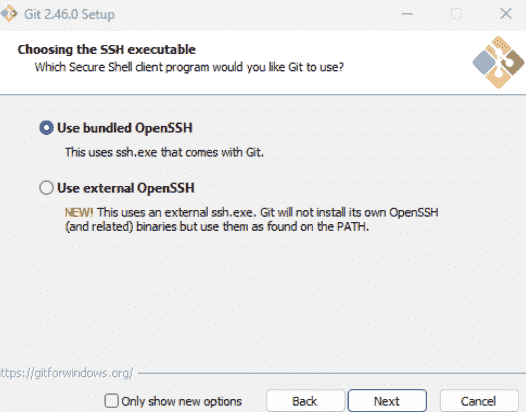Close the Git 2.46.0 Setup window
This screenshot has width=526, height=412.
[x=506, y=14]
